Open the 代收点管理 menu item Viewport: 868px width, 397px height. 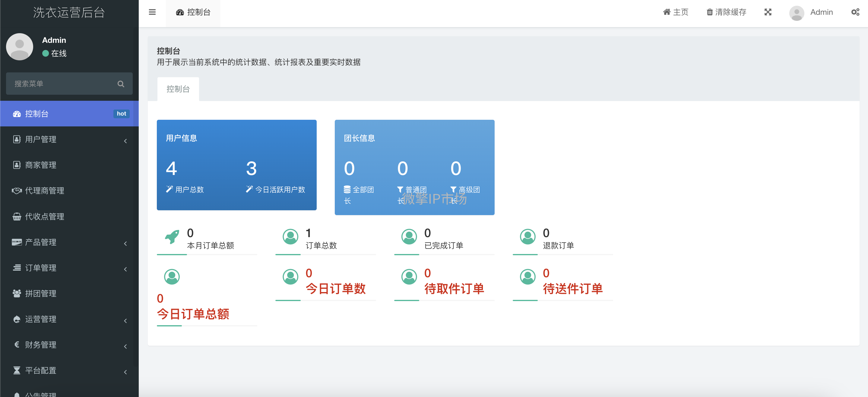coord(69,216)
